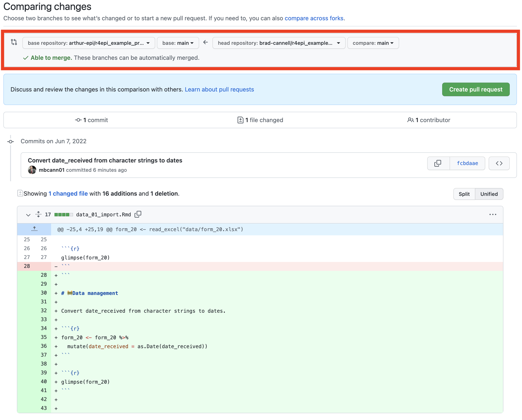522x420 pixels.
Task: Switch diff view to Unified
Action: (x=489, y=194)
